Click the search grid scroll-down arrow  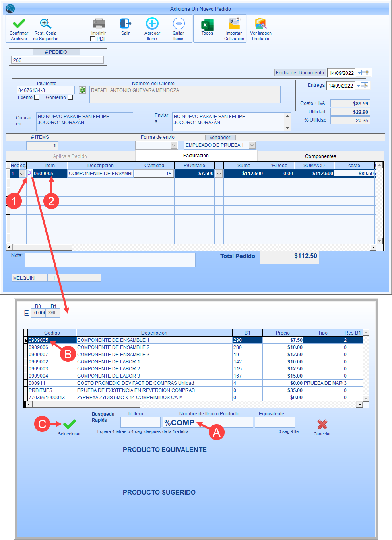[x=366, y=398]
